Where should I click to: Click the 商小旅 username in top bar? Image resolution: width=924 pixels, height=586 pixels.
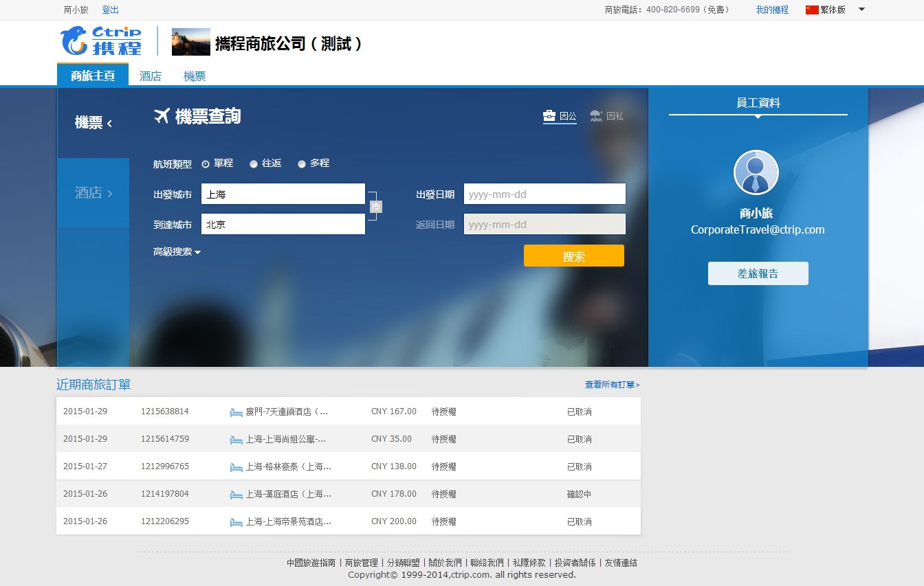tap(76, 10)
